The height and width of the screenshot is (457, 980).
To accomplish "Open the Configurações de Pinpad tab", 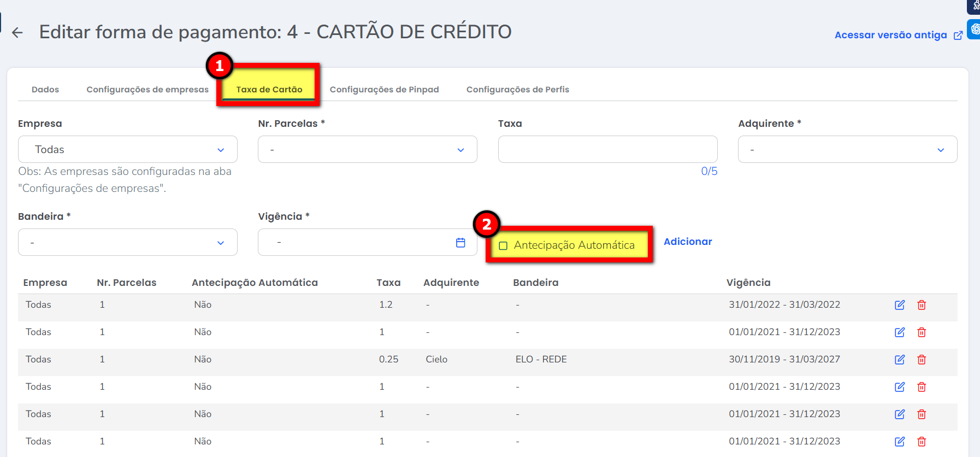I will point(384,90).
